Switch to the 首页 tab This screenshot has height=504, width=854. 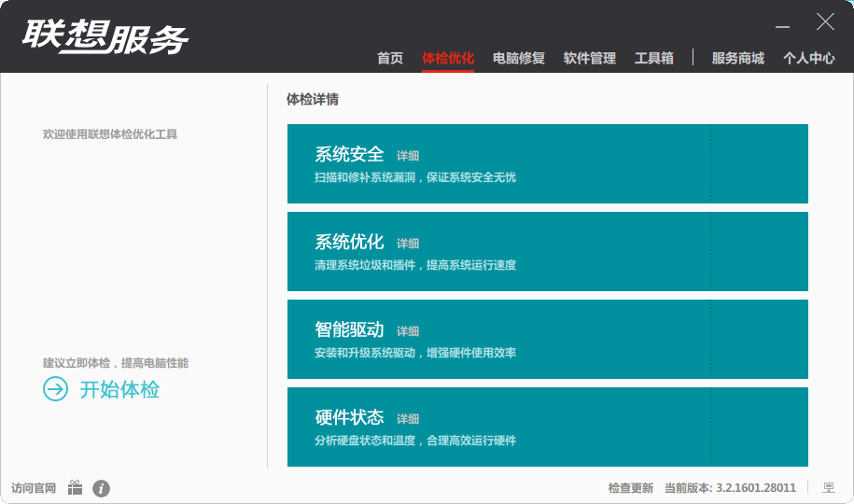tap(390, 58)
